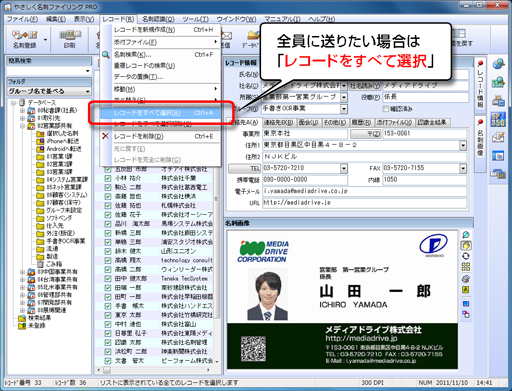Choose レコードをすべて選択(A) from menu

point(161,113)
